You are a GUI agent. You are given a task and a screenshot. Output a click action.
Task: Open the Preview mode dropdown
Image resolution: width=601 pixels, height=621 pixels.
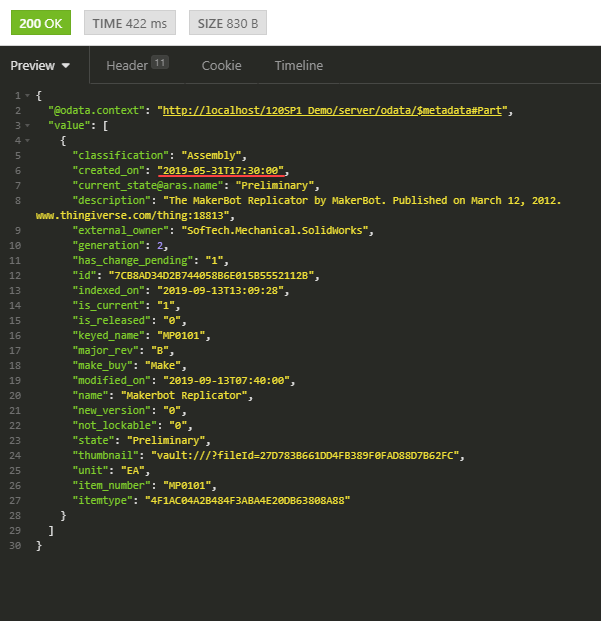click(40, 66)
